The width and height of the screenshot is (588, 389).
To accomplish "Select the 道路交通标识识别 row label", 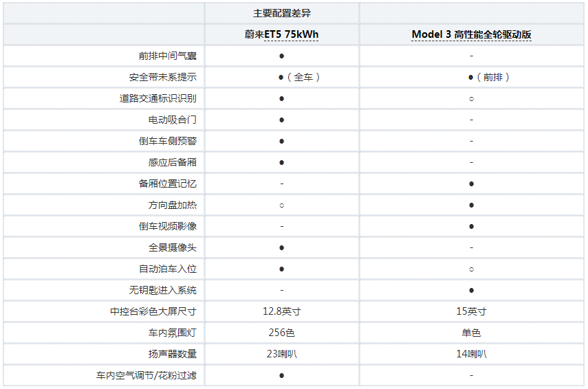I will (x=158, y=98).
